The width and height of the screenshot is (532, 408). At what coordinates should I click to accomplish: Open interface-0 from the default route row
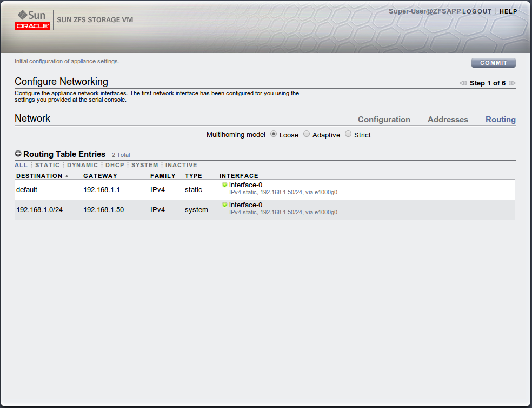(x=245, y=185)
